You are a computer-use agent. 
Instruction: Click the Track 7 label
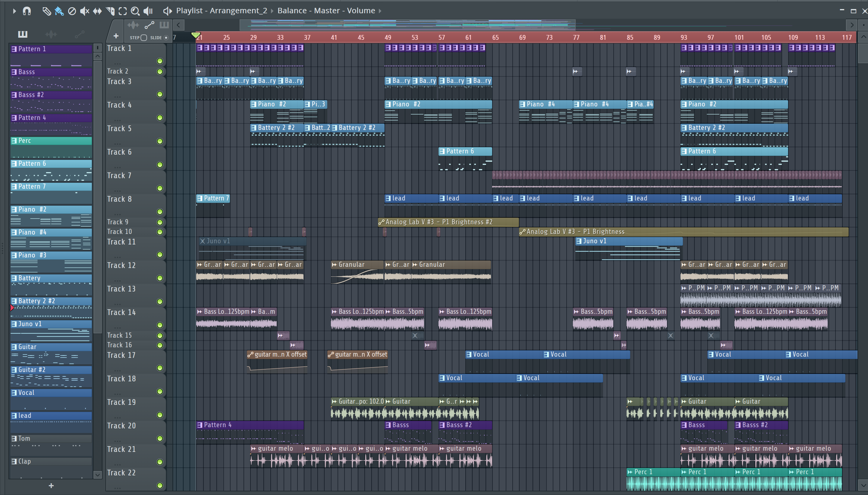[119, 176]
